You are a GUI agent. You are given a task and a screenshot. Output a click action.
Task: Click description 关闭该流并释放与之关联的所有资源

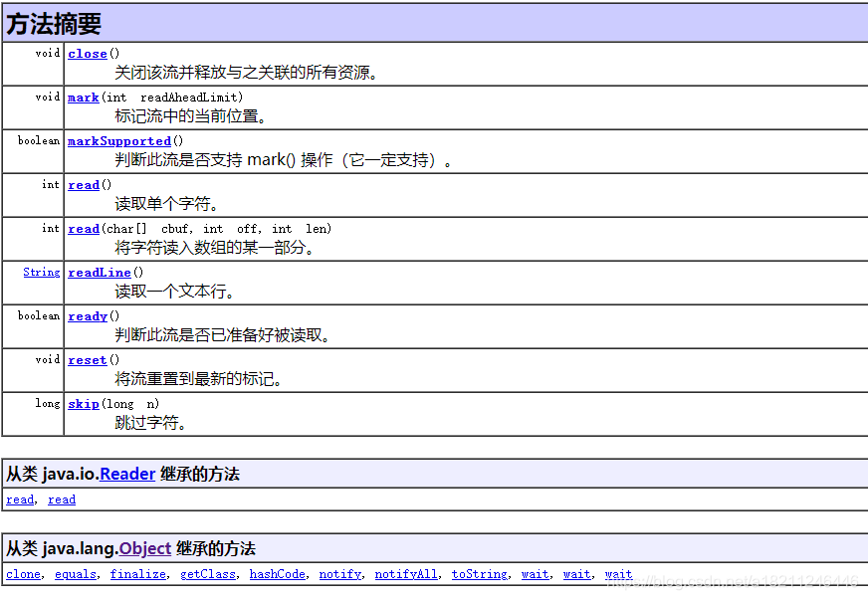coord(246,73)
